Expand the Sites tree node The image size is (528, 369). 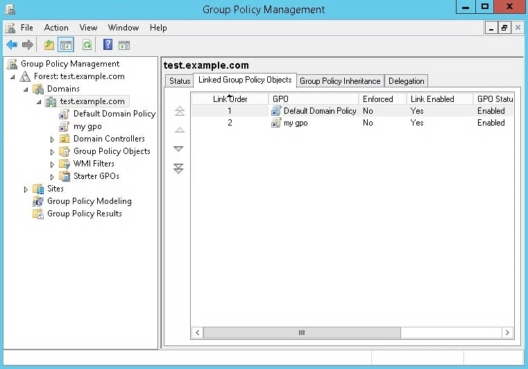26,189
